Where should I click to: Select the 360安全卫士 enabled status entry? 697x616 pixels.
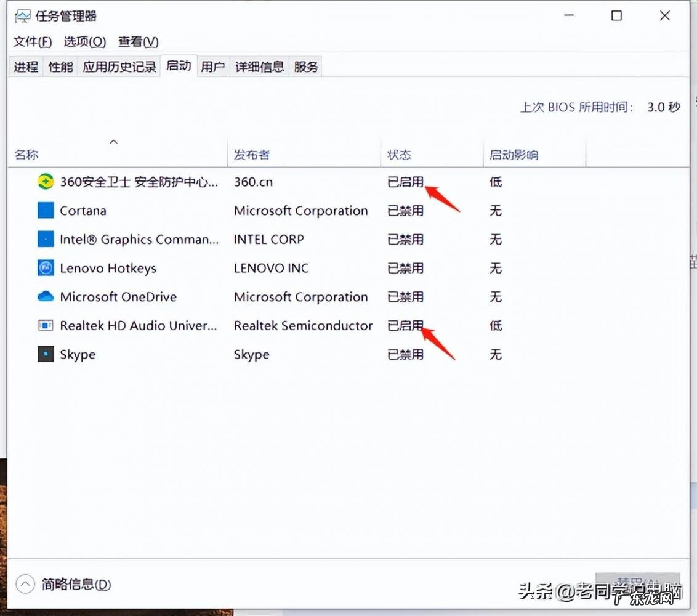[x=405, y=182]
